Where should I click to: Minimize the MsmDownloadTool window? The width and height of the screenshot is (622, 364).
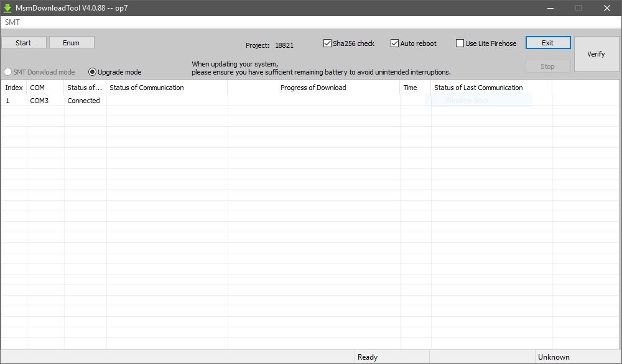click(x=550, y=8)
